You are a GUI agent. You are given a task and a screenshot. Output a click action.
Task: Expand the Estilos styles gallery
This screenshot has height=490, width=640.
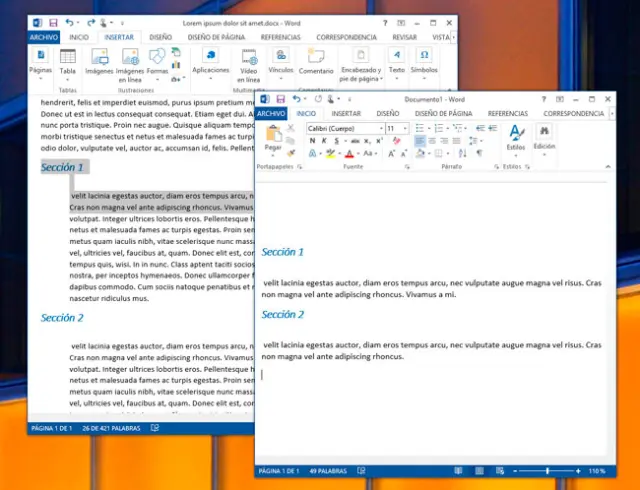tap(515, 136)
